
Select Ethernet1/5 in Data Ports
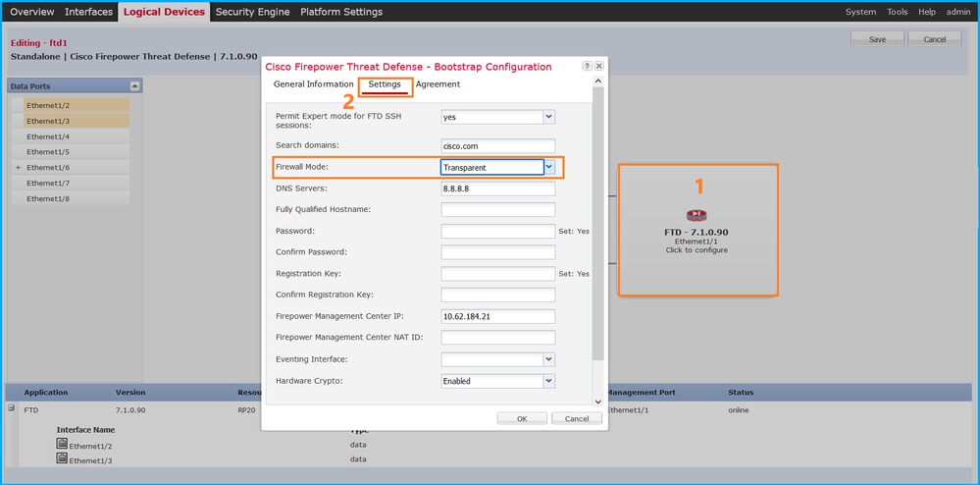click(77, 152)
